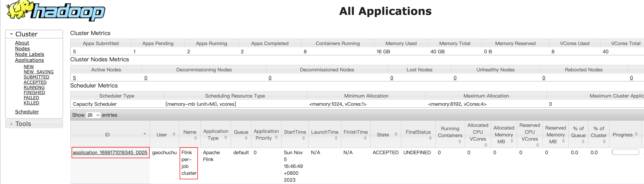Sort table by ID column arrow
The image size is (644, 184).
click(145, 134)
